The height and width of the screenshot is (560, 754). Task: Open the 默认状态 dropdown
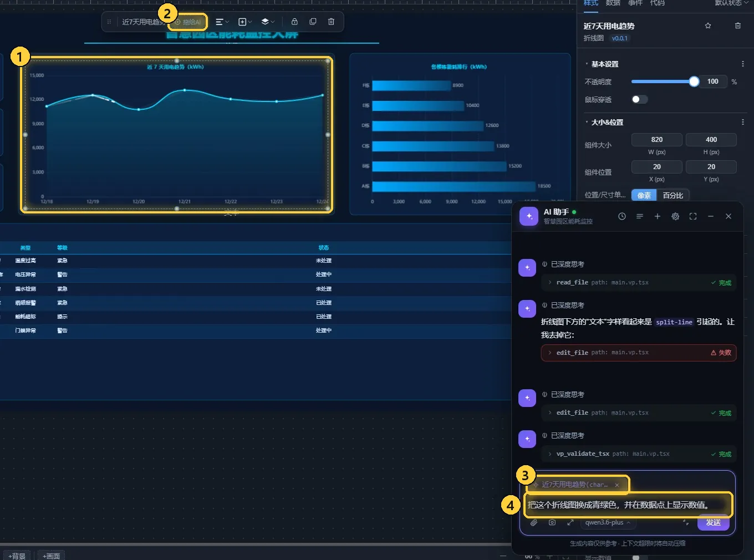coord(731,3)
